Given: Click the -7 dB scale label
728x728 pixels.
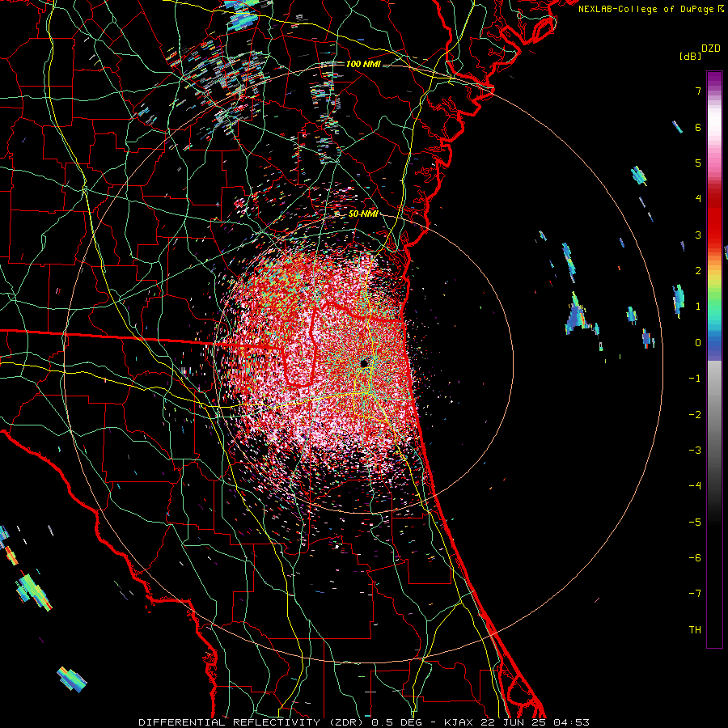Looking at the screenshot, I should [x=695, y=594].
